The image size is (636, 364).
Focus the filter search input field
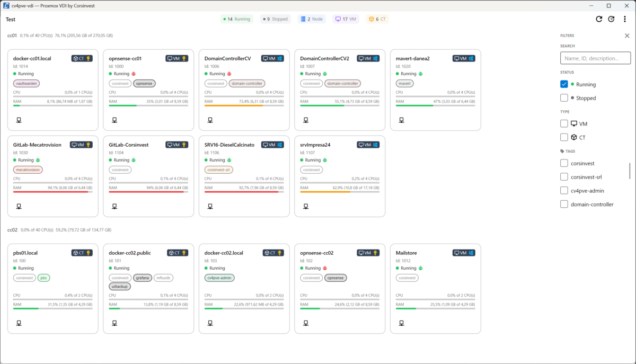coord(595,58)
